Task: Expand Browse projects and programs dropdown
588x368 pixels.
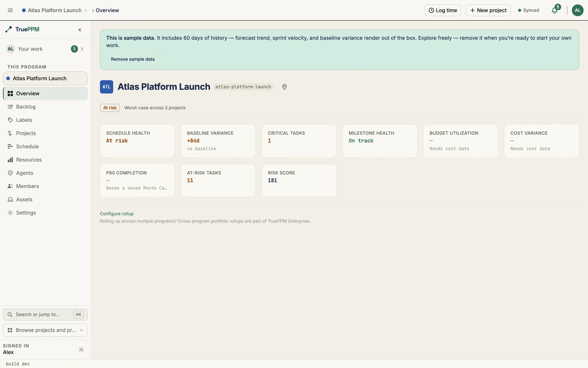Action: 45,330
